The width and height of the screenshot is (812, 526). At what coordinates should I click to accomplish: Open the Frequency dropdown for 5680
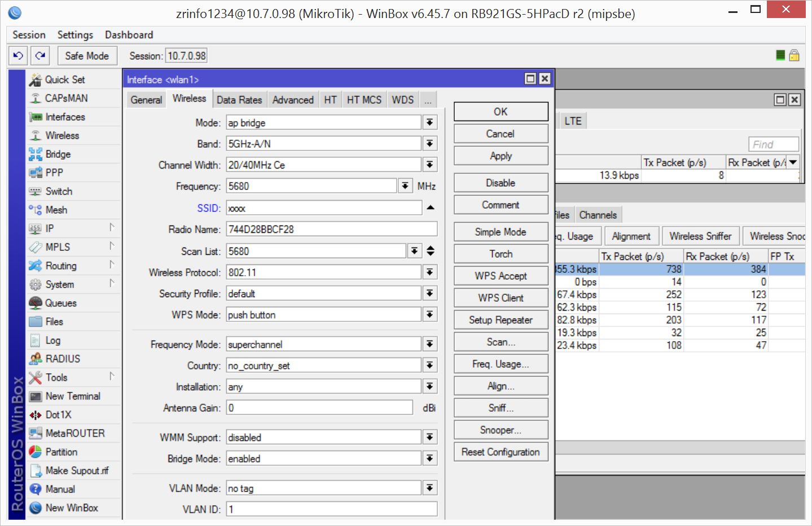pos(405,186)
